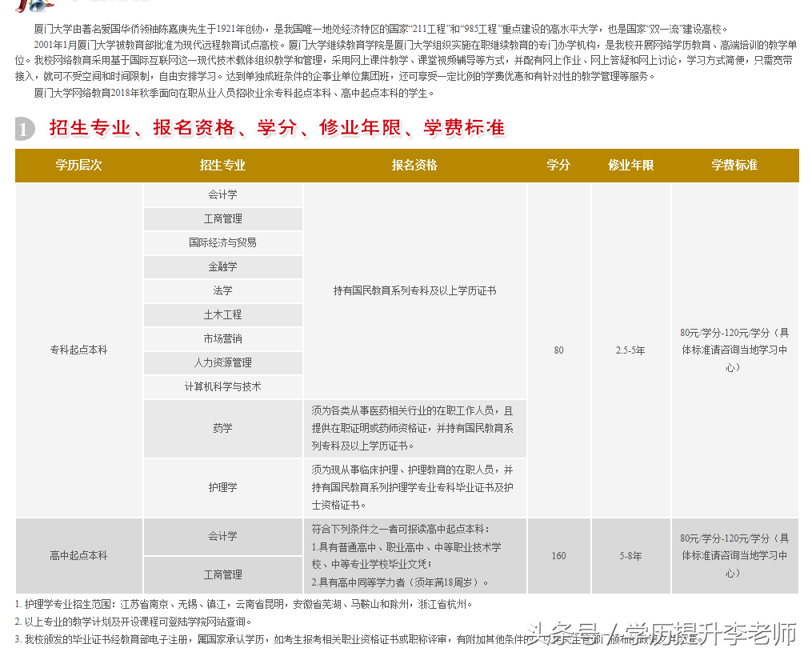
Task: Click the intro sentence 厦门大学由著名爱国华侨领袖陈嘉庚
Action: point(381,29)
